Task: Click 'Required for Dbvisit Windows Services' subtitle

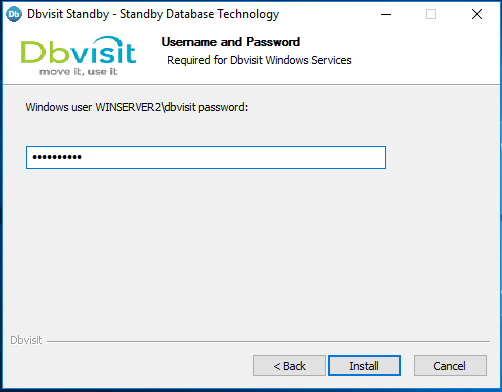Action: (x=259, y=60)
